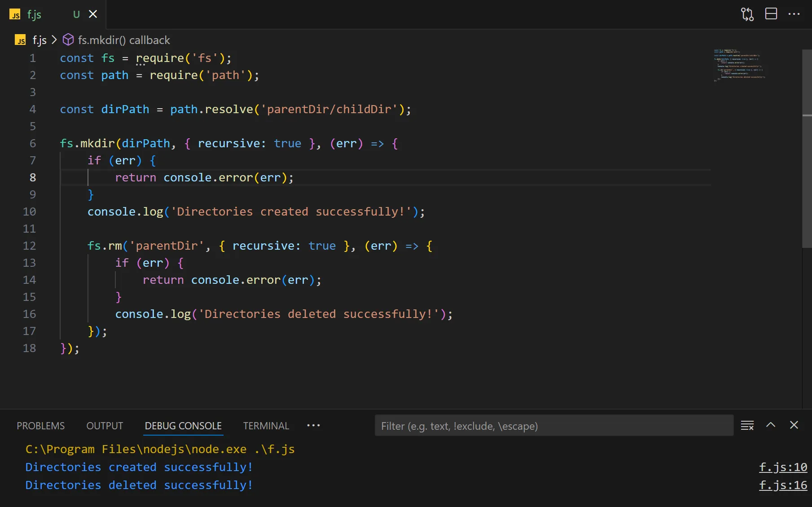Click fs.rm call on line 12
812x507 pixels.
coord(105,246)
